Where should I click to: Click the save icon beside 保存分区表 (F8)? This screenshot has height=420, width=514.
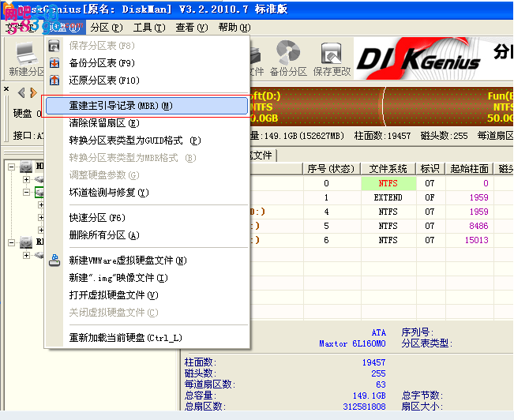pos(54,46)
